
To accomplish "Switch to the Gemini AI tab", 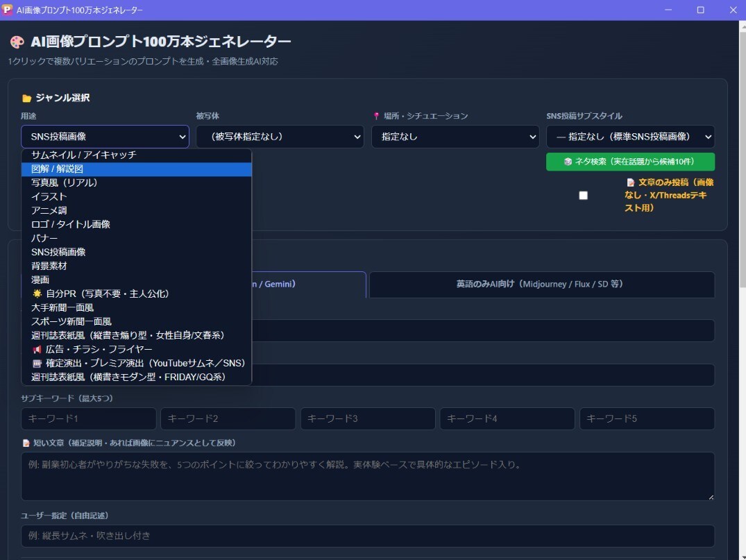I will click(309, 285).
